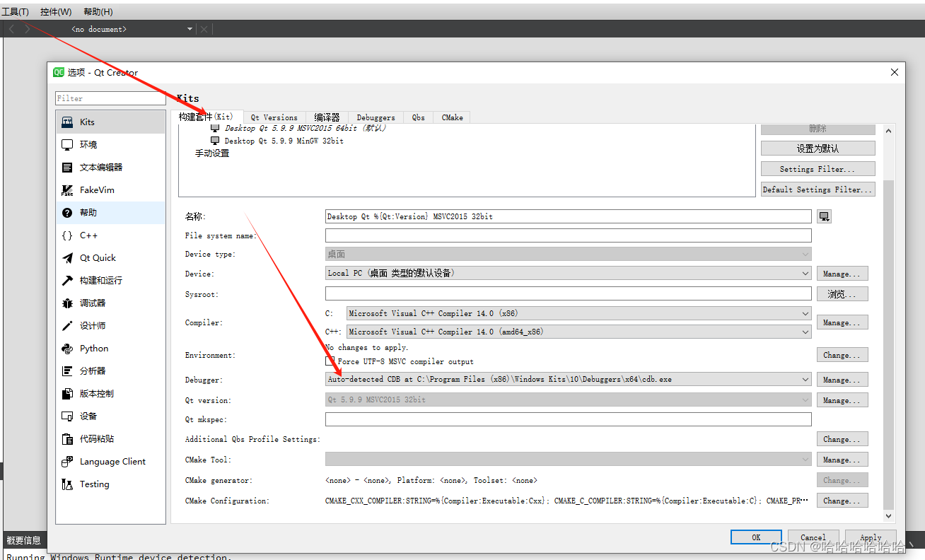Open the 代码粘贴 settings category
This screenshot has height=560, width=925.
click(x=110, y=438)
